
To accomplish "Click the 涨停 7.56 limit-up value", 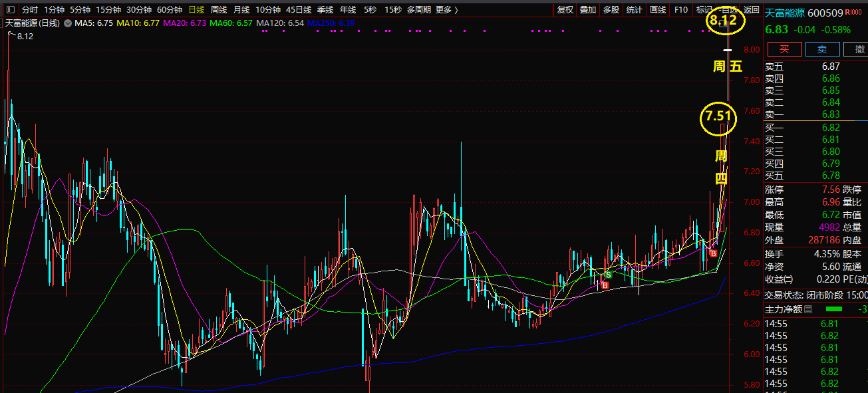I will [831, 190].
